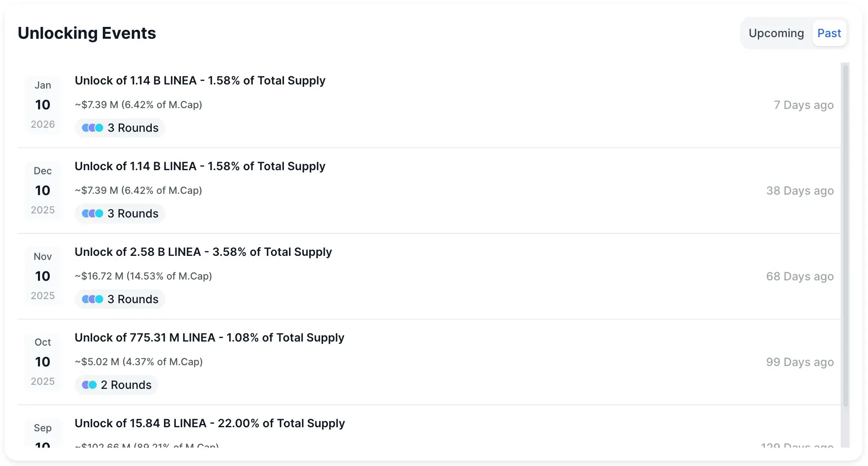Open January unlock of 1.14 B LINEA
The height and width of the screenshot is (466, 868).
(200, 80)
